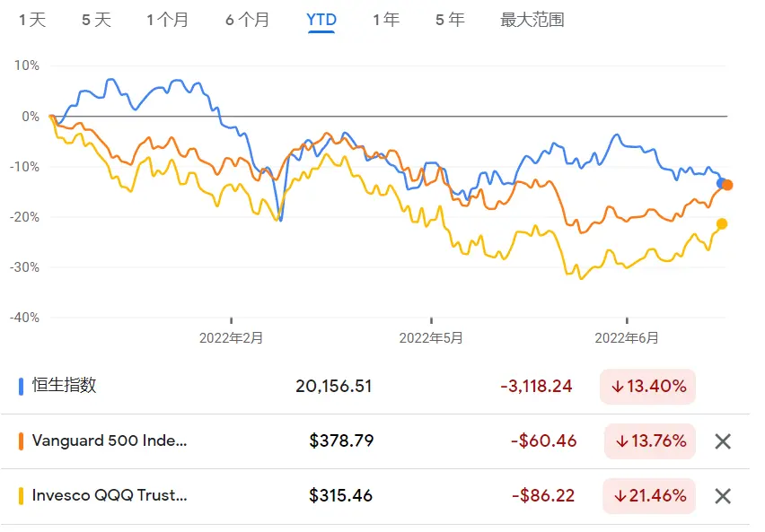Open the Invesco QQQ Trust... row

click(x=375, y=496)
